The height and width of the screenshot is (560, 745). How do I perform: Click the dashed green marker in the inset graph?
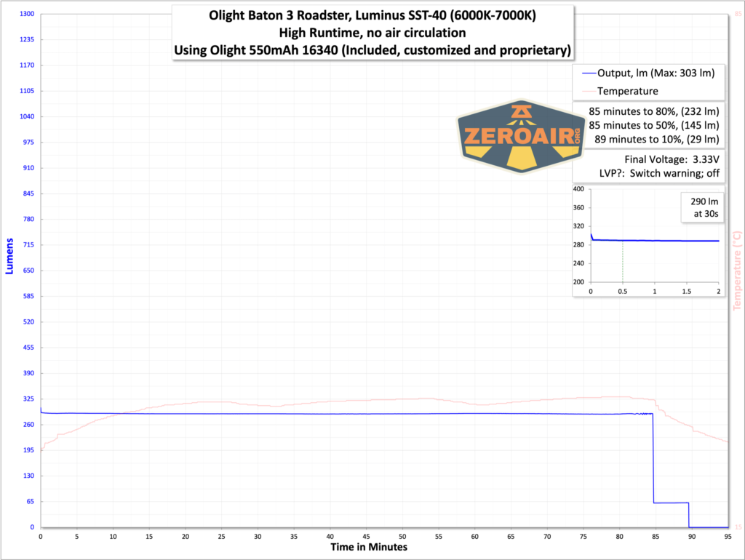(624, 262)
